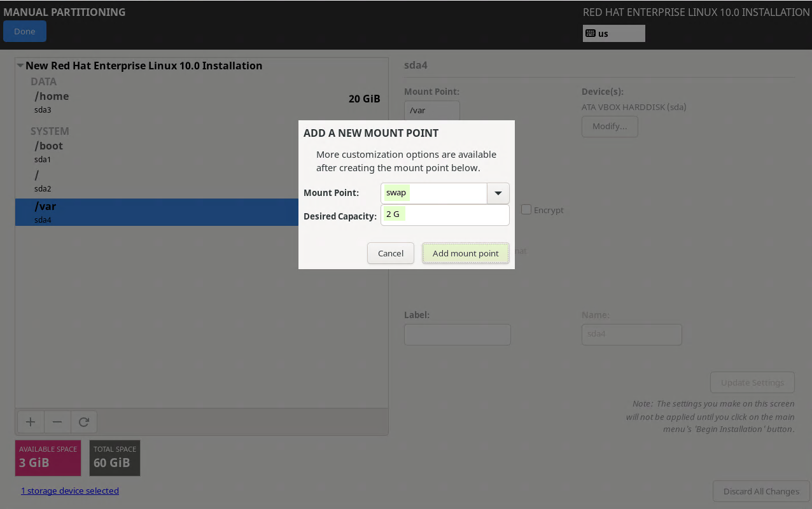This screenshot has width=812, height=509.
Task: Click the plus icon to add a partition
Action: tap(30, 422)
